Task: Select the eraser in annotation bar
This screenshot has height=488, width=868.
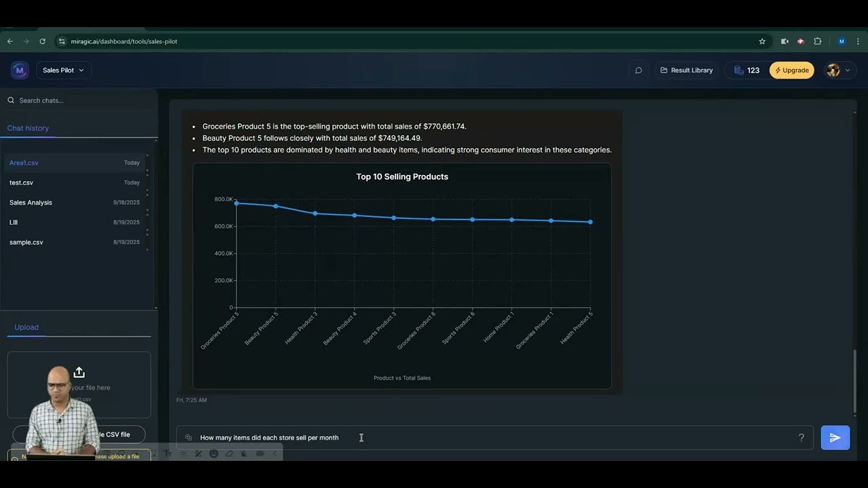Action: coord(229,453)
